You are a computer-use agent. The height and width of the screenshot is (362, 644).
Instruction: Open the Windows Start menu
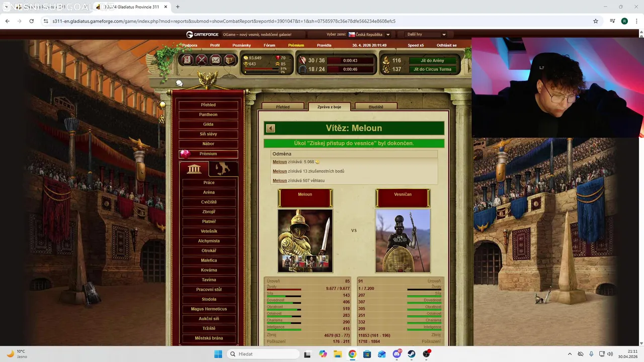point(218,354)
